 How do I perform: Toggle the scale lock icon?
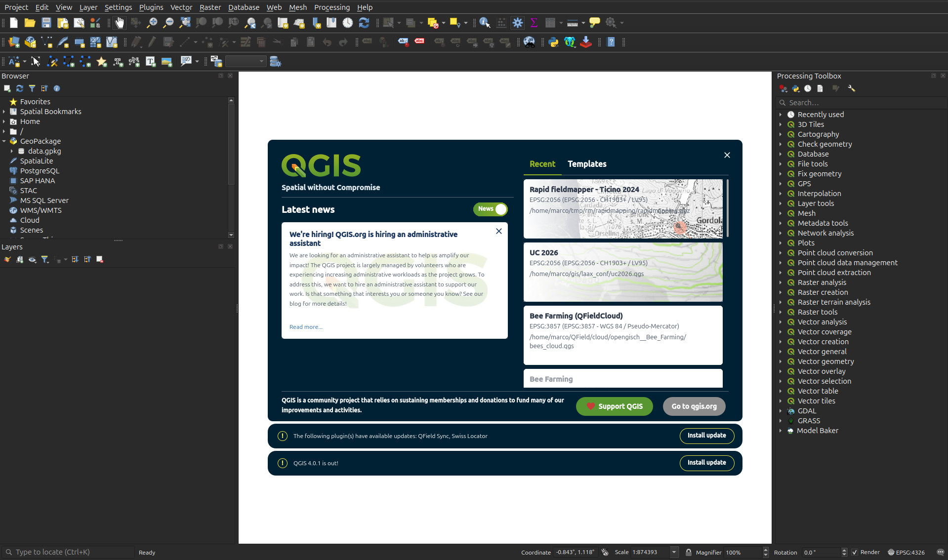point(688,553)
